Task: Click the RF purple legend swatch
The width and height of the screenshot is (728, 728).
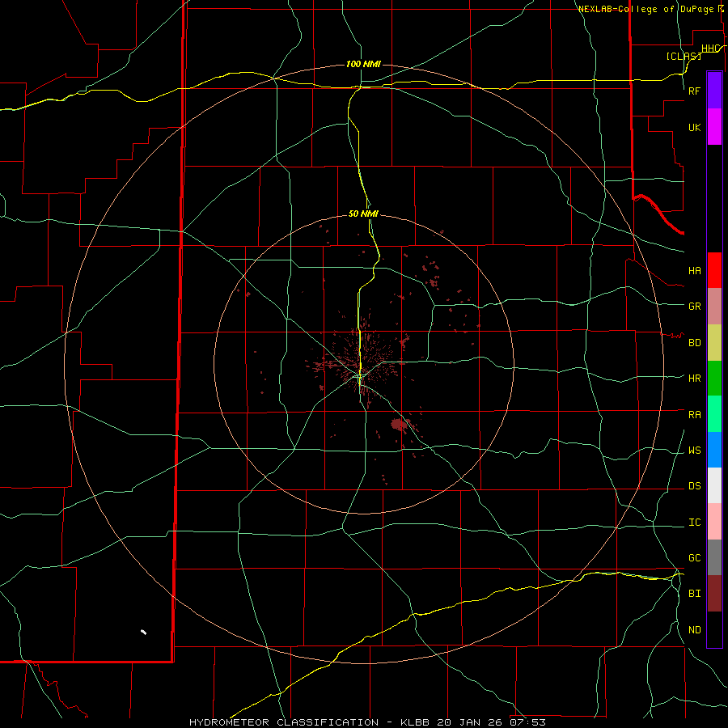Action: tap(714, 91)
